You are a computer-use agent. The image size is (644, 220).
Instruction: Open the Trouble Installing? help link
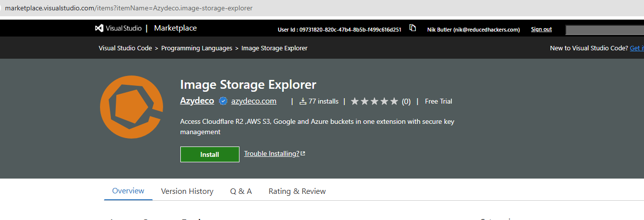(x=271, y=153)
